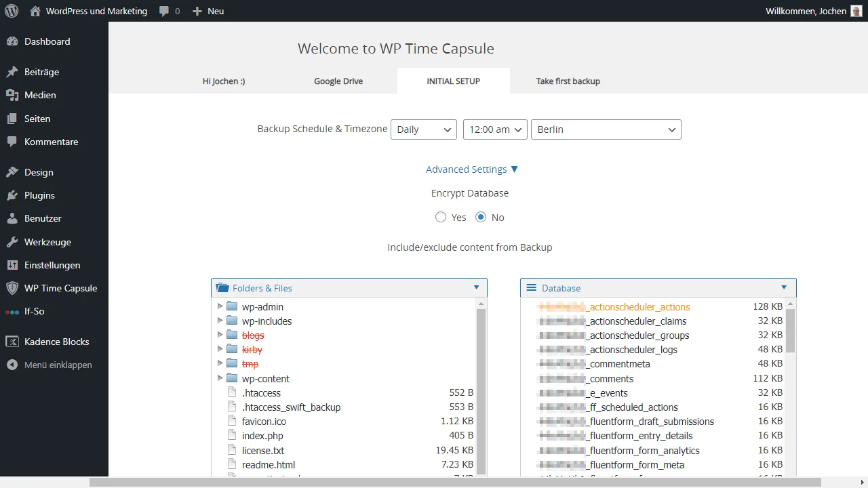Click the favicon.ico file icon

(x=232, y=421)
